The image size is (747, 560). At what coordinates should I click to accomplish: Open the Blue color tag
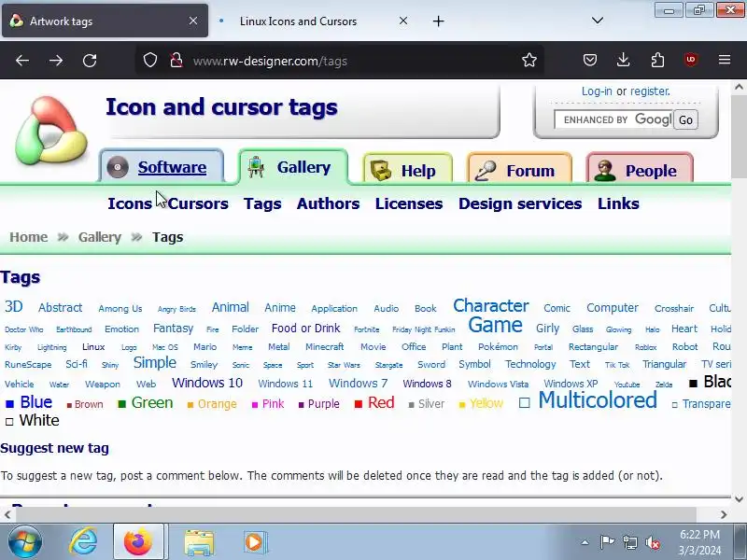35,402
